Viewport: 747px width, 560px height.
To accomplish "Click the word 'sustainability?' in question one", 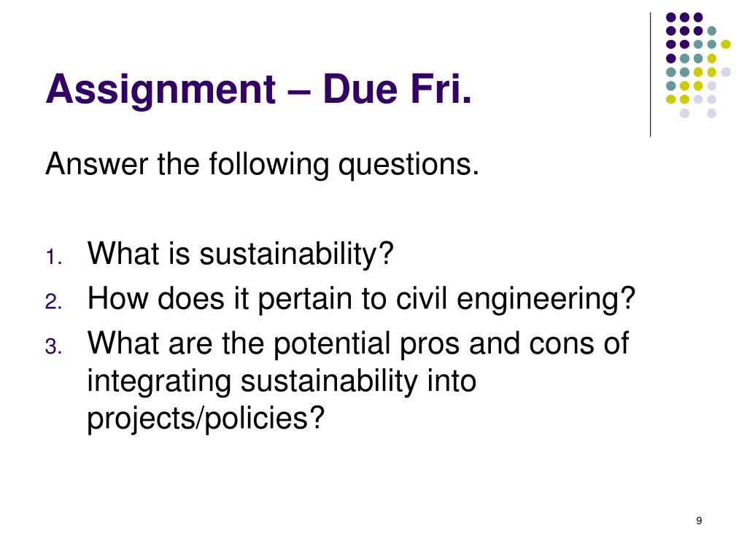I will (296, 254).
